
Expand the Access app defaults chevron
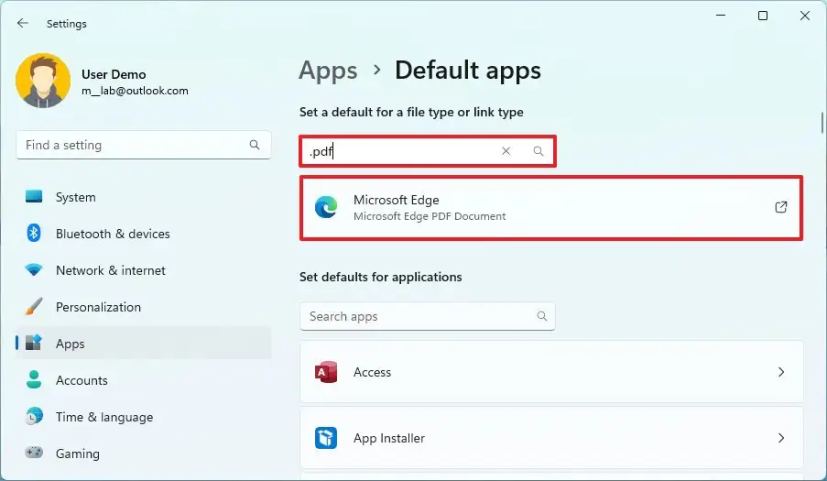tap(781, 372)
